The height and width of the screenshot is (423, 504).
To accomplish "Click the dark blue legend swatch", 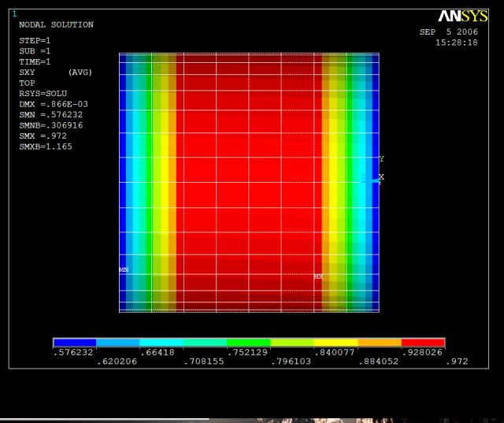I will [75, 343].
